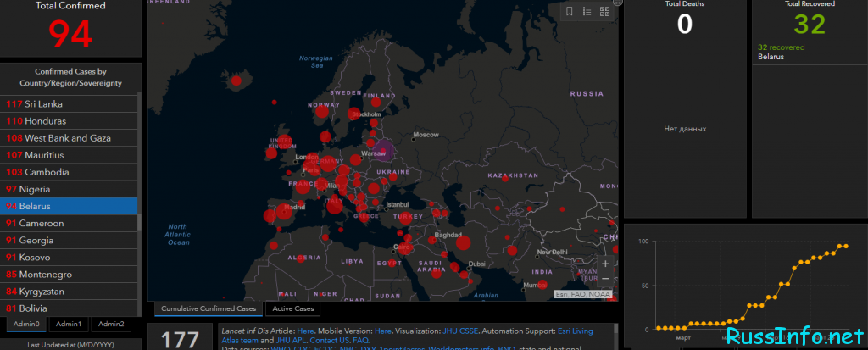Image resolution: width=868 pixels, height=350 pixels.
Task: Select Honduras in the country list
Action: (x=69, y=120)
